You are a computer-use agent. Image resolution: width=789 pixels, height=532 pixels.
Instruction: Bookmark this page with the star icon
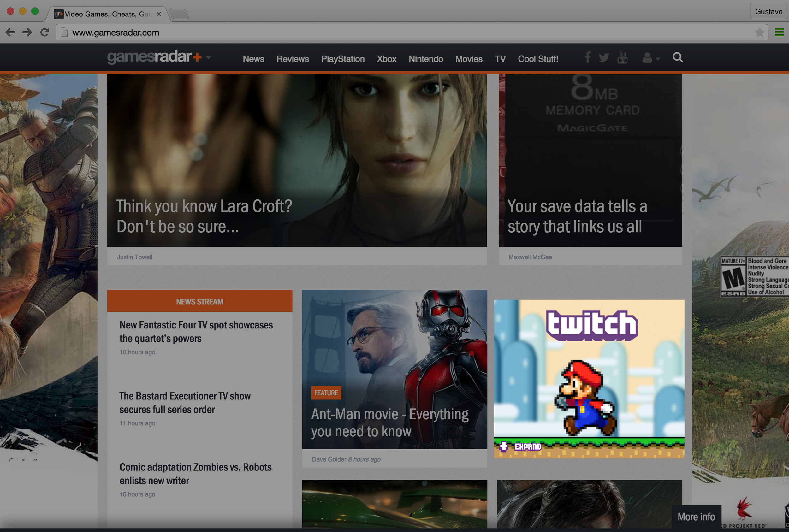point(760,33)
